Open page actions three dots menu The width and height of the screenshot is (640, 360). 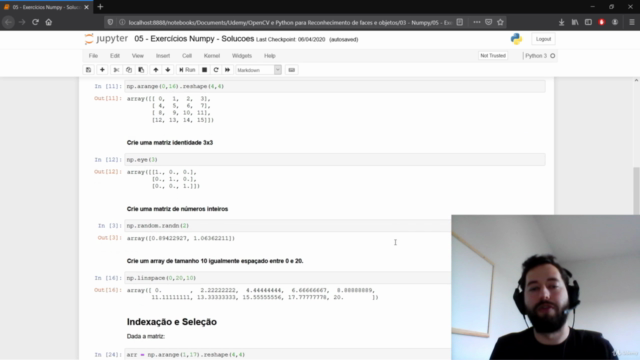tap(477, 22)
